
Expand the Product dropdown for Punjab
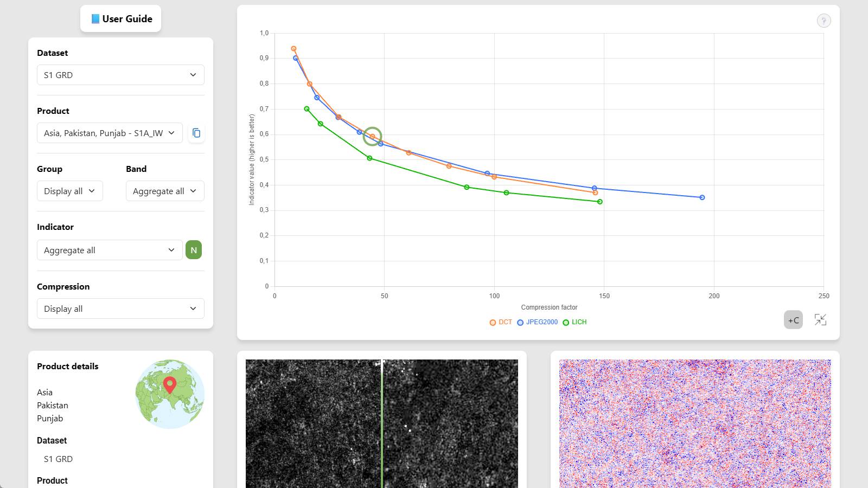(110, 133)
